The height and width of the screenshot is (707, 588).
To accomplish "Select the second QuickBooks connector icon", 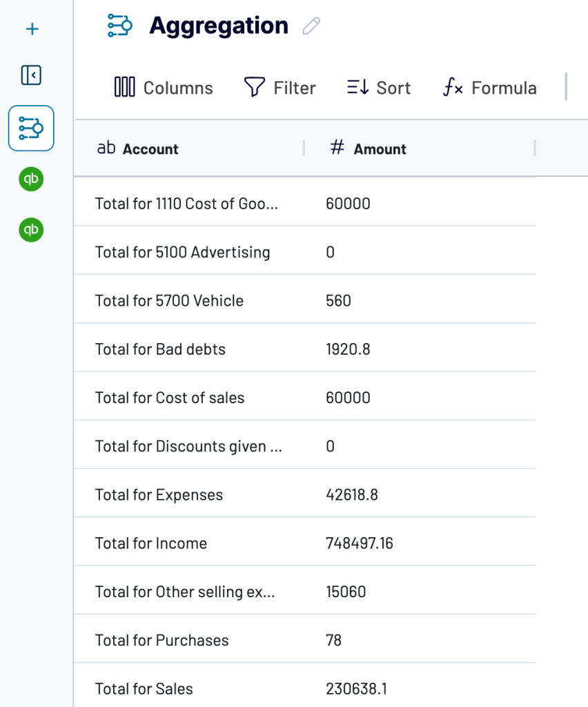I will (x=31, y=230).
